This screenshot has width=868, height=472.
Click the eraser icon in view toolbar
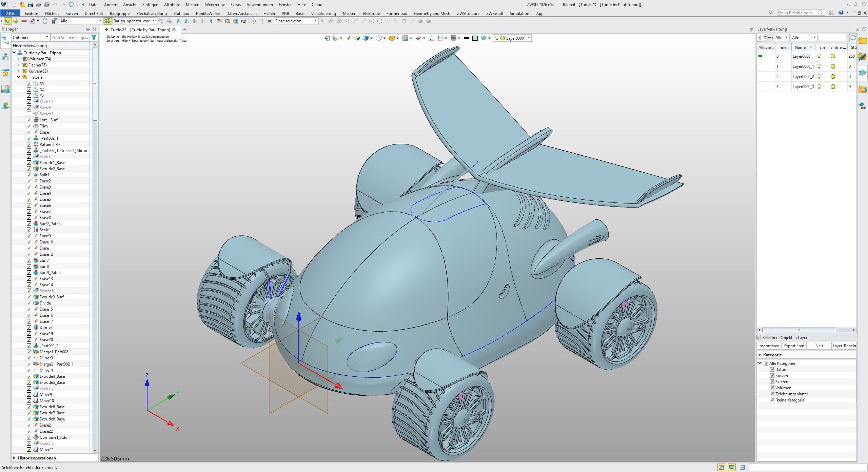pos(349,38)
